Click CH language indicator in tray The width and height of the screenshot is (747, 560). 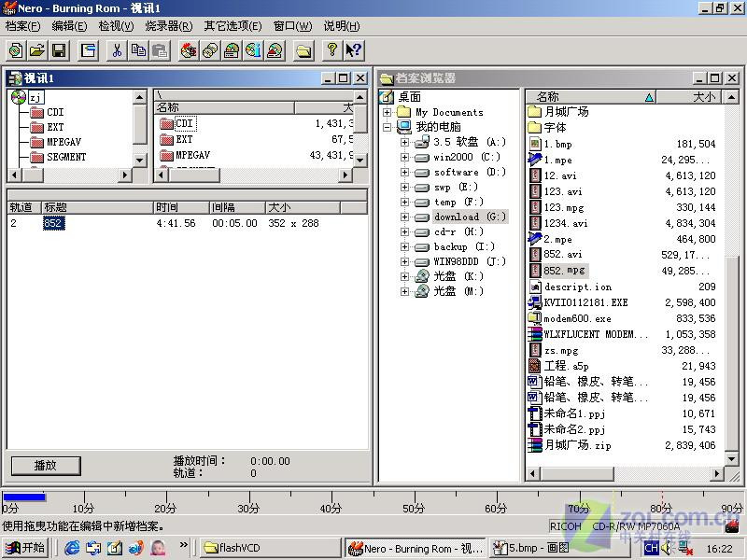tap(651, 549)
